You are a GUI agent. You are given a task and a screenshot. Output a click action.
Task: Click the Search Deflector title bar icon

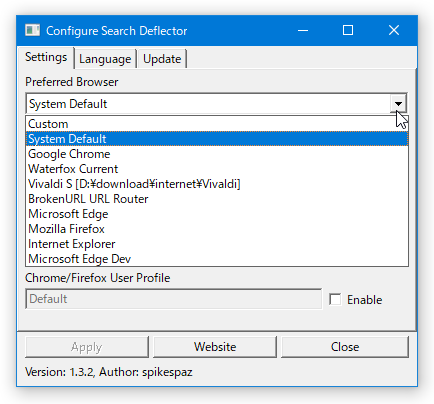pyautogui.click(x=32, y=30)
